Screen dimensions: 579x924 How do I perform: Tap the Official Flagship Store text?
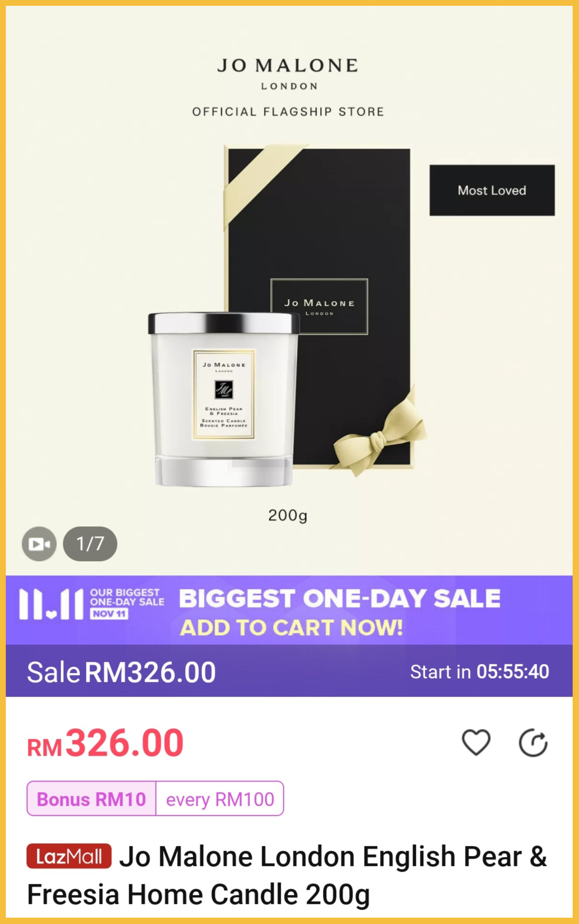288,112
